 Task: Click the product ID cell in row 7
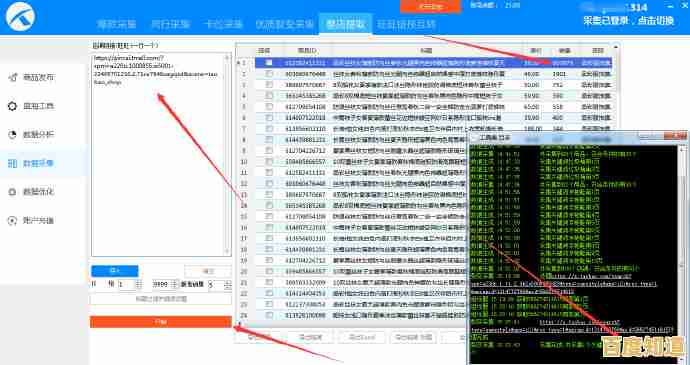tap(305, 129)
